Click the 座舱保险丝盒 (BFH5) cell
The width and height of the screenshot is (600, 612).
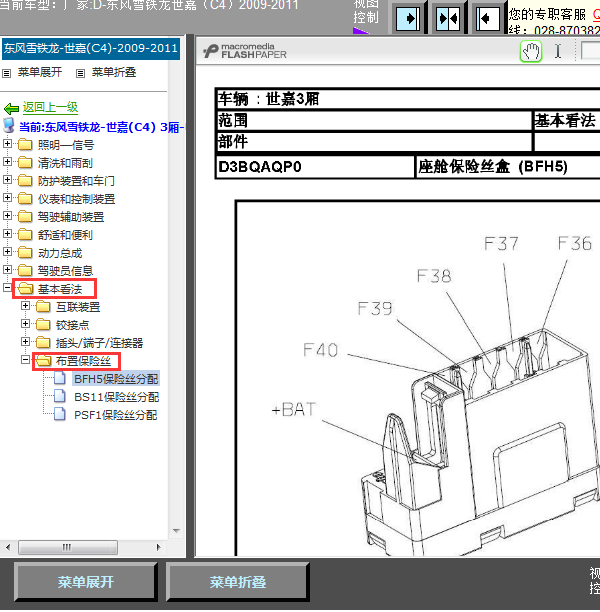coord(508,167)
